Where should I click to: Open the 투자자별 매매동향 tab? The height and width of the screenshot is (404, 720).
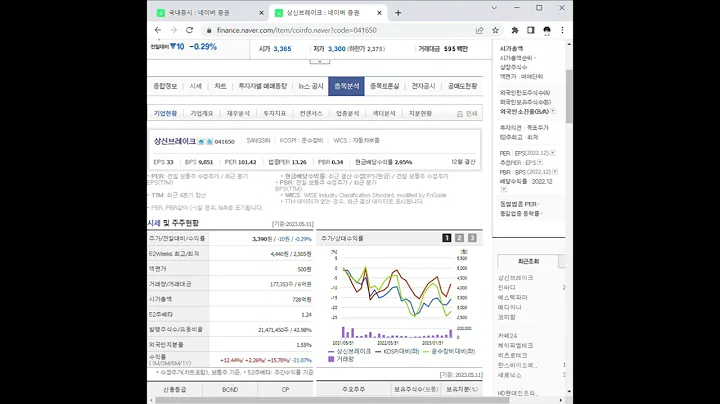[263, 86]
